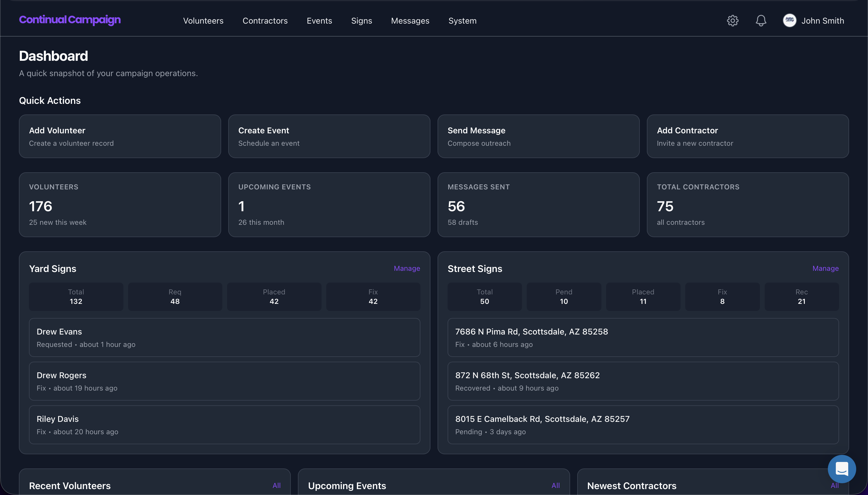This screenshot has width=868, height=495.
Task: Click the Continual Campaign logo
Action: (x=70, y=20)
